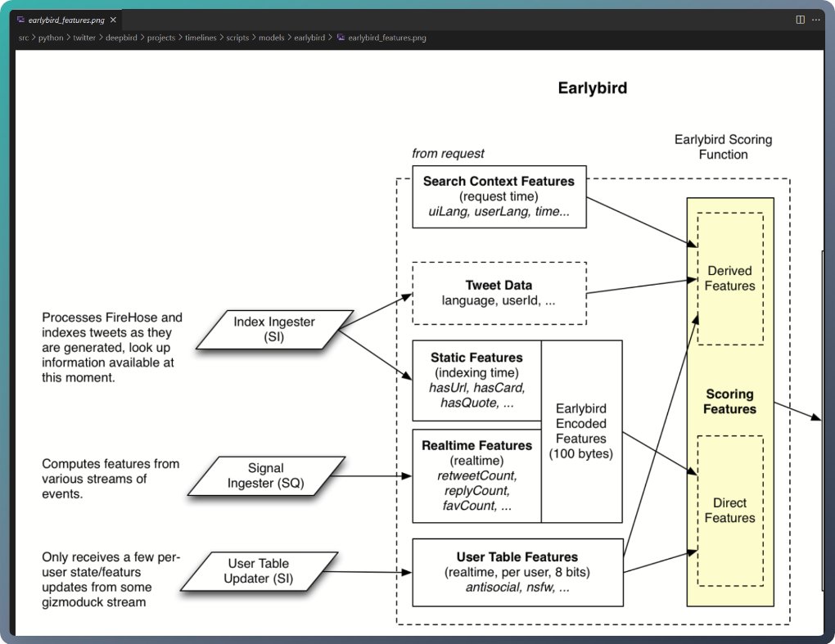
Task: Click the earlybird_features.png breadcrumb file name
Action: [387, 38]
